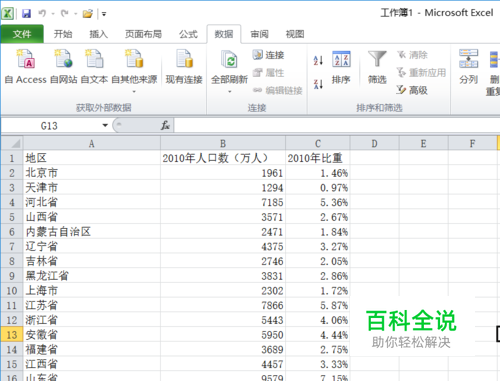Screen dimensions: 500x381
Task: Select row 1 header
Action: (x=12, y=158)
